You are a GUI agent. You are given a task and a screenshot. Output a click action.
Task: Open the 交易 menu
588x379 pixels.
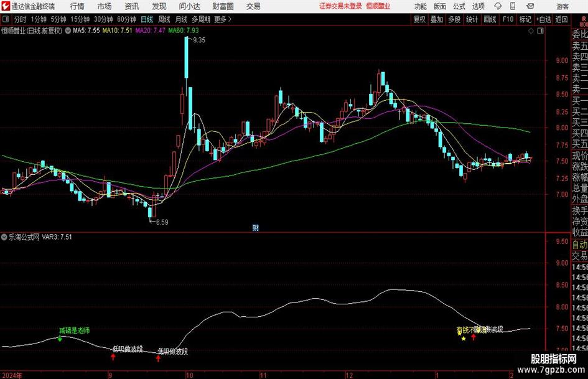click(253, 6)
